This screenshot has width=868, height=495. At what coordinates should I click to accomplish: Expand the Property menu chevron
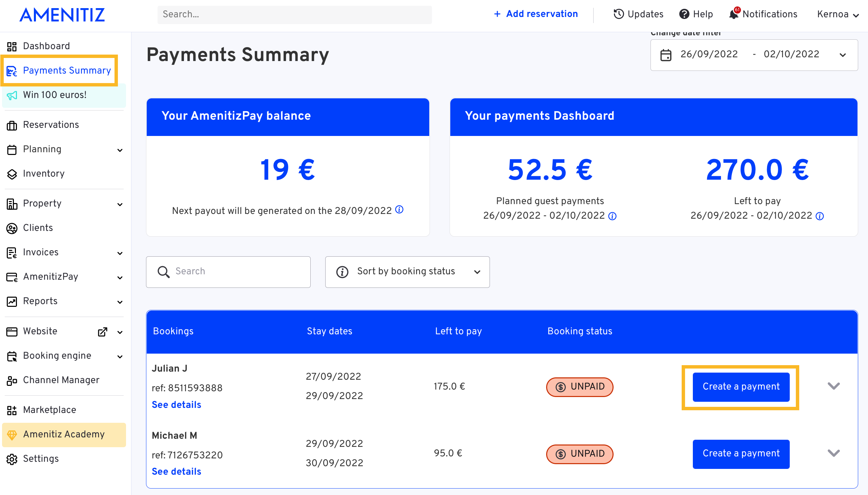[120, 205]
